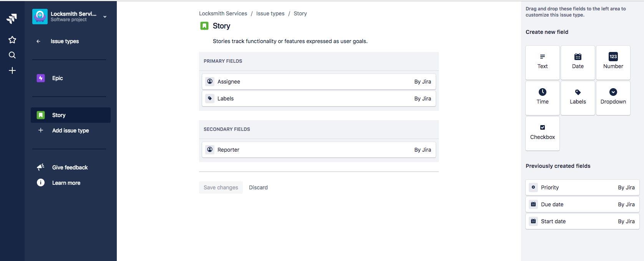
Task: Open the search magnifier icon
Action: [x=12, y=55]
